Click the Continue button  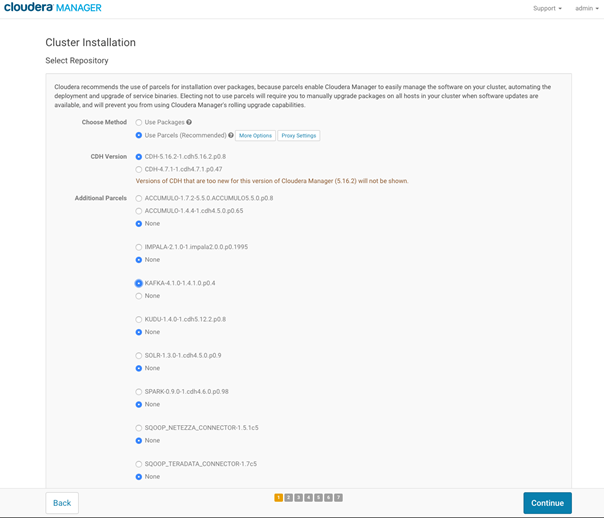pos(547,503)
